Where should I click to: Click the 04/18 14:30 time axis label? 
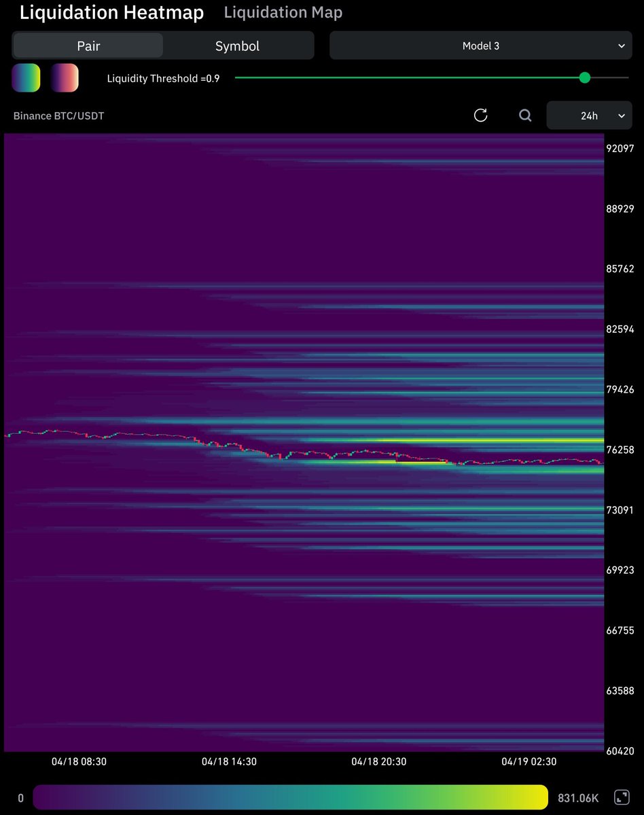(x=229, y=762)
